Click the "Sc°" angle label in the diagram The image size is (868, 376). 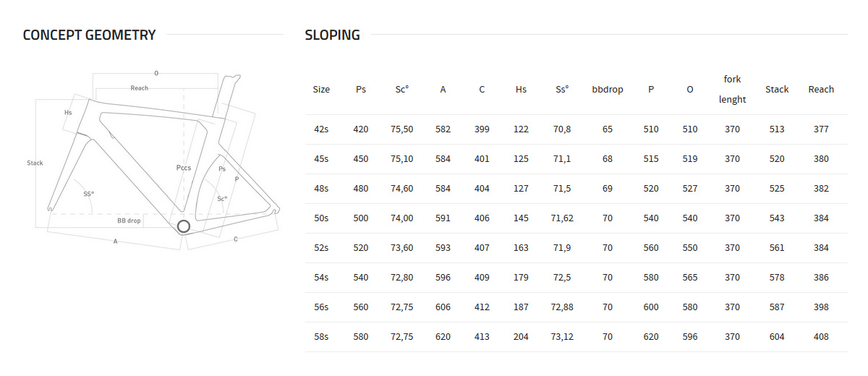[222, 198]
